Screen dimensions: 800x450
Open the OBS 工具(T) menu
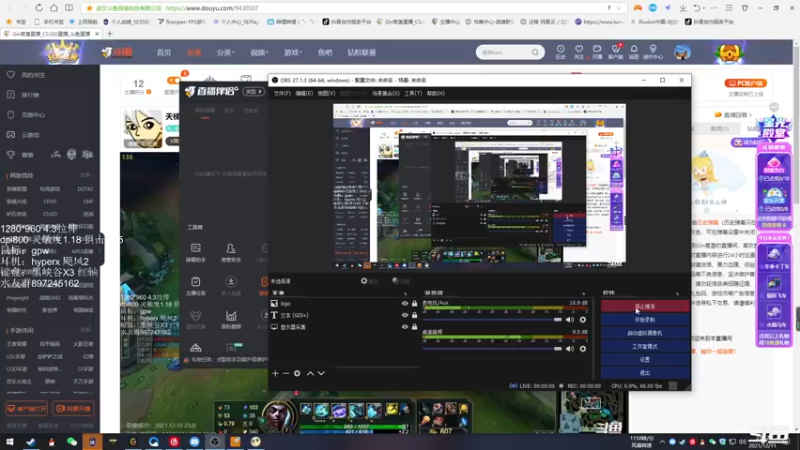[413, 93]
